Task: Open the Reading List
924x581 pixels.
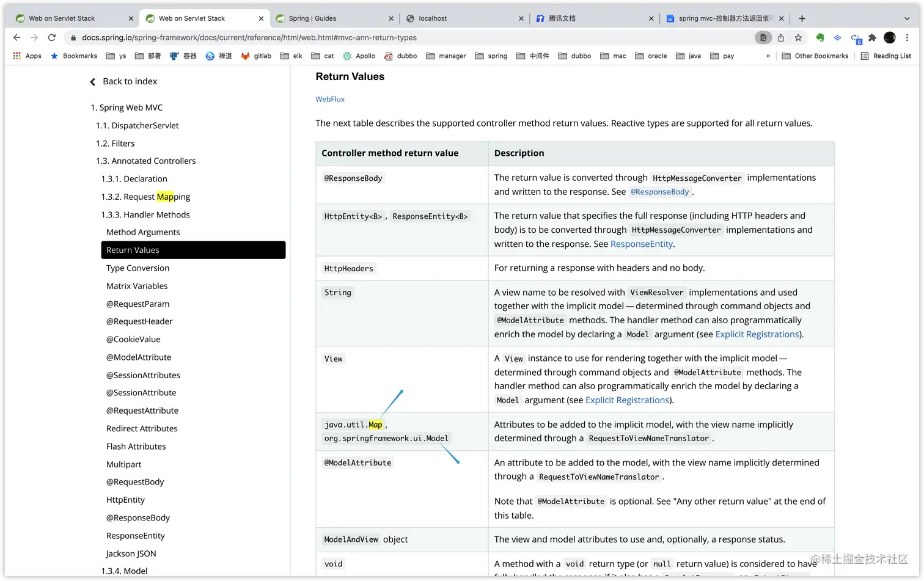Action: pyautogui.click(x=886, y=56)
